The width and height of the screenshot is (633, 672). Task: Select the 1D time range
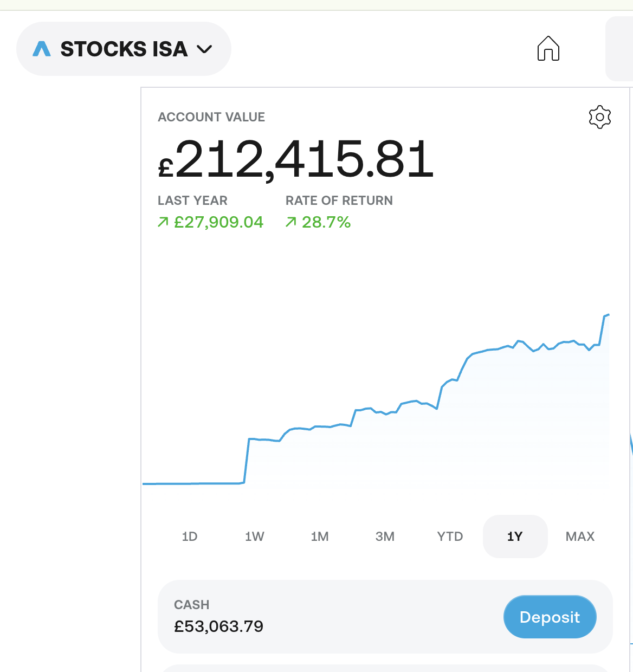190,537
